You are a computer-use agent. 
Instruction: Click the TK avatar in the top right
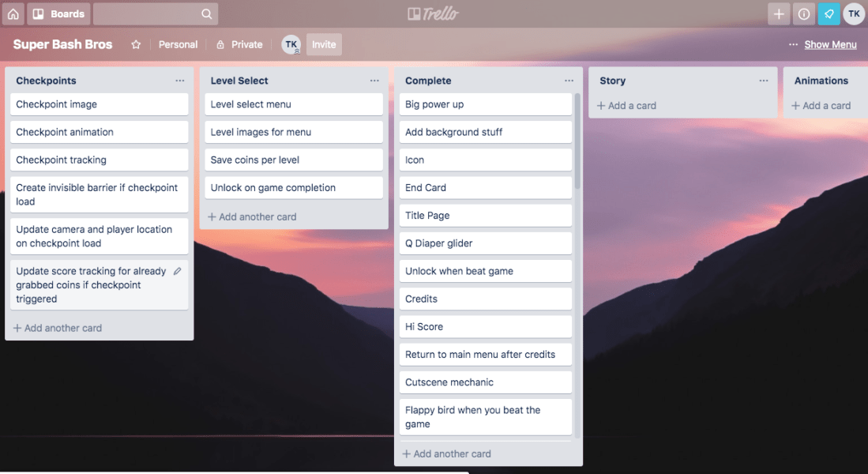[854, 13]
